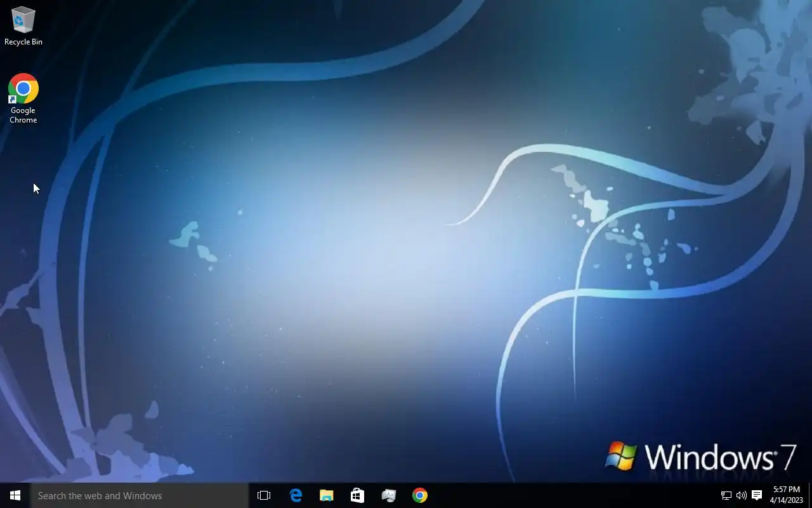This screenshot has width=812, height=508.
Task: Select the Recycle Bin desktop icon
Action: (x=23, y=26)
